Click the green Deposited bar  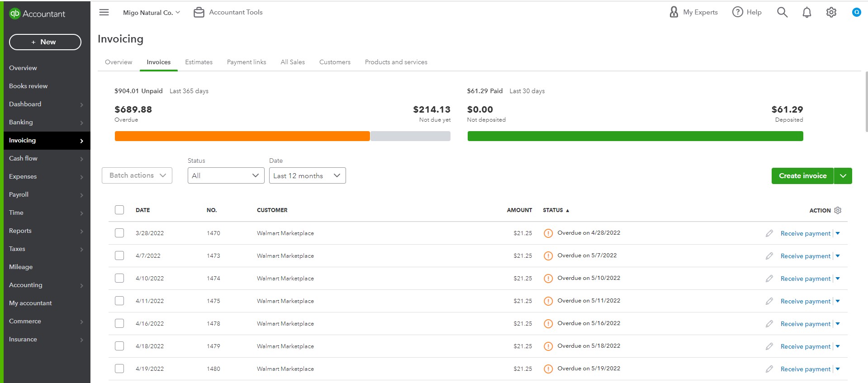tap(635, 136)
